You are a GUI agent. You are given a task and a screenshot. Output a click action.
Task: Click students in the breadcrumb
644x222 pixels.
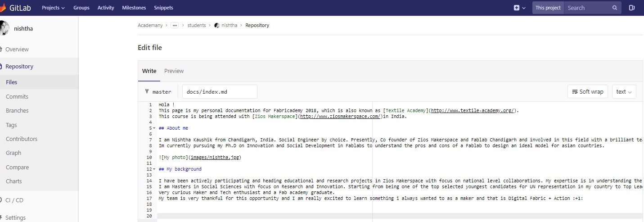197,25
